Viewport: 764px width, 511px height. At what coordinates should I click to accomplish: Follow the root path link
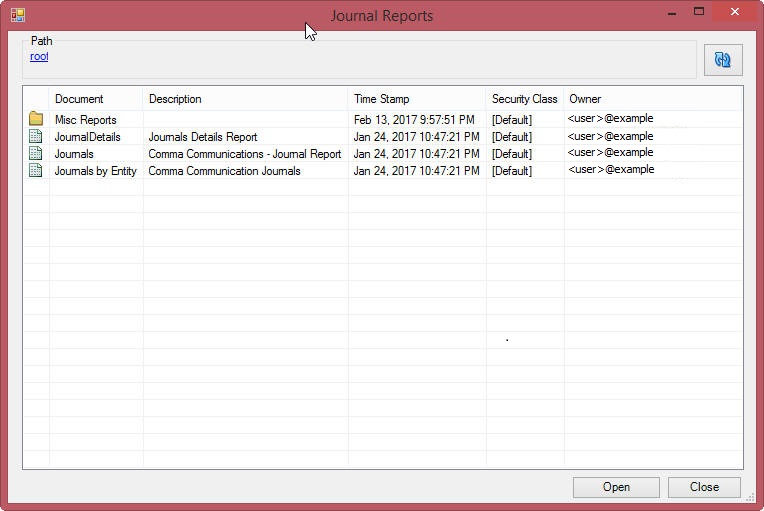39,57
